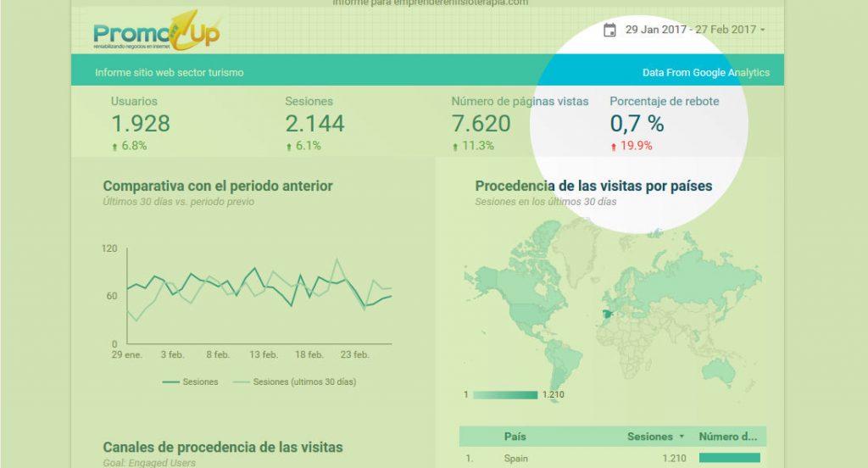Click the calendar icon beside the date range

click(609, 30)
